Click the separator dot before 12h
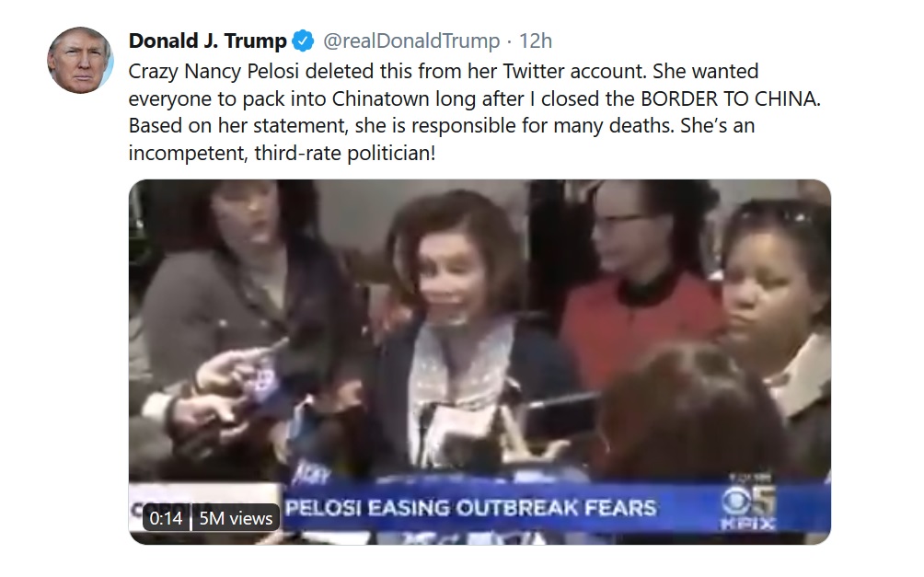This screenshot has width=924, height=577. point(509,41)
